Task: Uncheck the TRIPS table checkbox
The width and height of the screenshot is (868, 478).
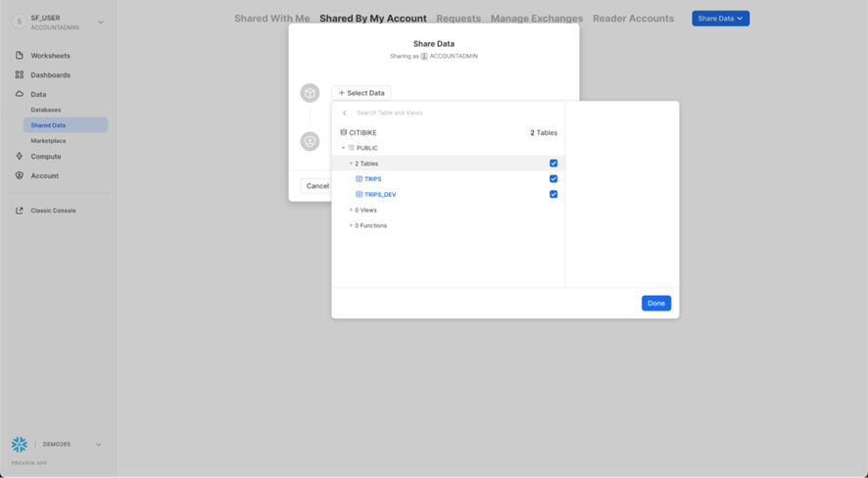Action: point(554,179)
